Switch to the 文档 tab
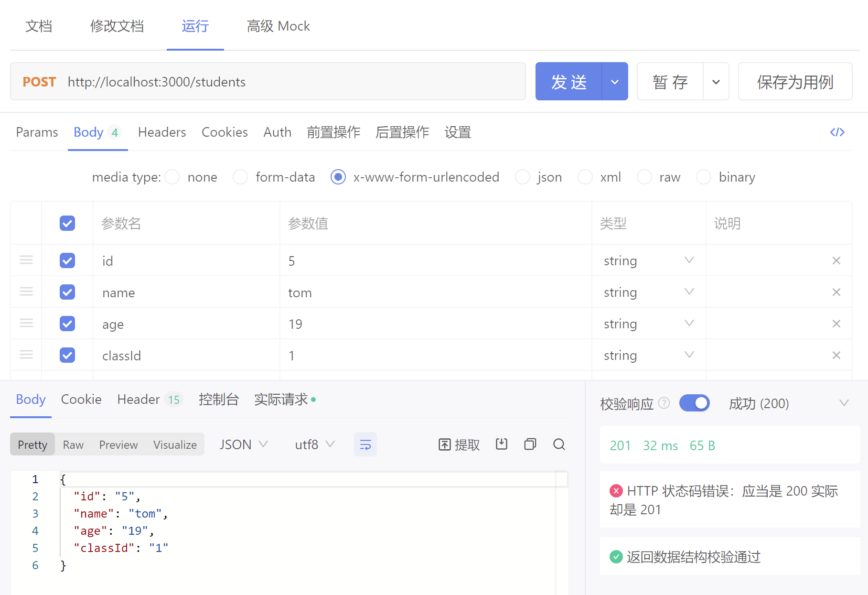The width and height of the screenshot is (868, 595). click(39, 26)
